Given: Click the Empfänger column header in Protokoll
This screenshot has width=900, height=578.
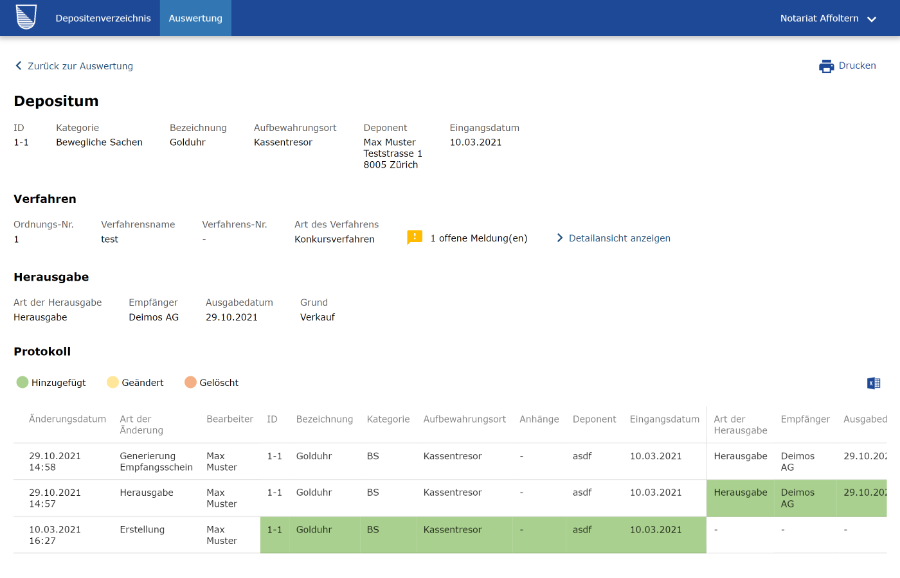Looking at the screenshot, I should 805,419.
